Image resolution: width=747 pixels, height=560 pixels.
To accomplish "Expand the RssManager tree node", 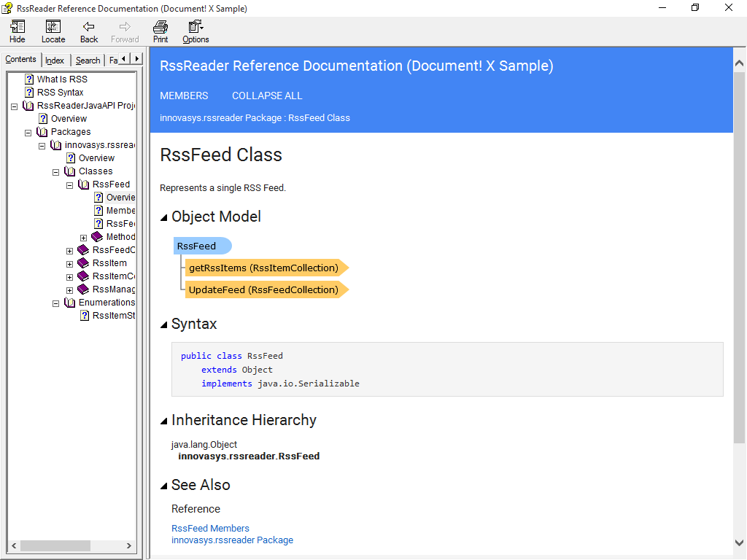I will 69,290.
